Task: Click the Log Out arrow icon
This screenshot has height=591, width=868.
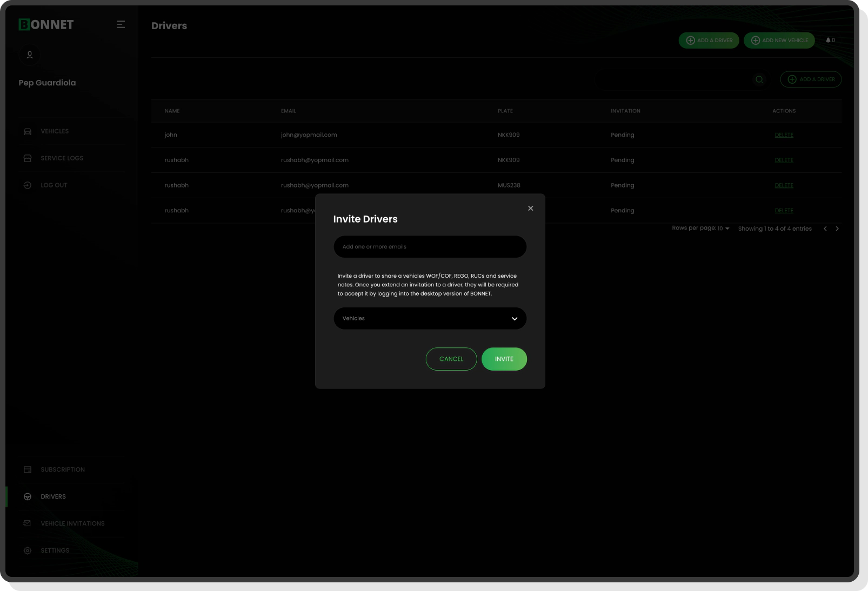Action: 28,185
